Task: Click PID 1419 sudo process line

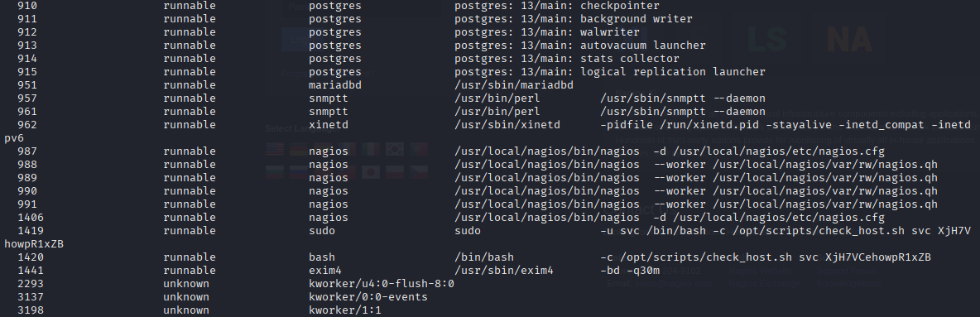Action: point(494,231)
